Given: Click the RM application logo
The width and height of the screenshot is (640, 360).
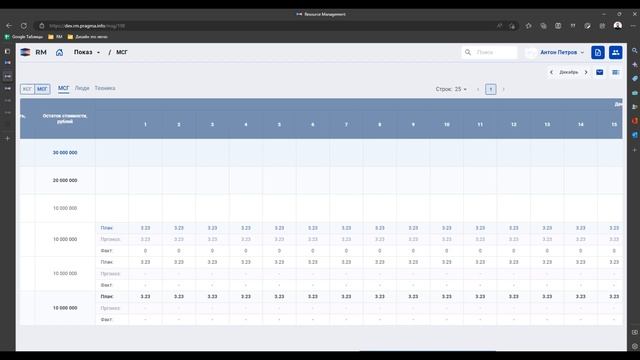Looking at the screenshot, I should pos(25,52).
